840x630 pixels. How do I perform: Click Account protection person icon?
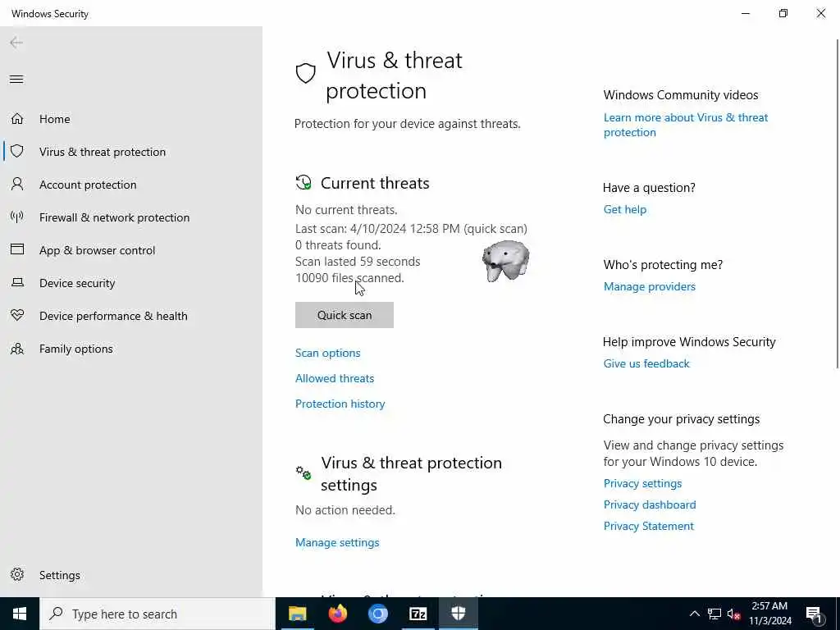coord(16,185)
